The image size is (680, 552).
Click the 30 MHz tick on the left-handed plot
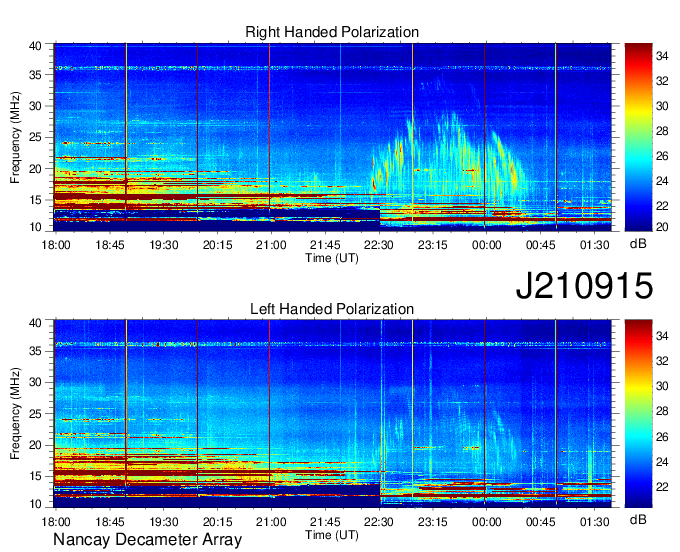point(35,382)
